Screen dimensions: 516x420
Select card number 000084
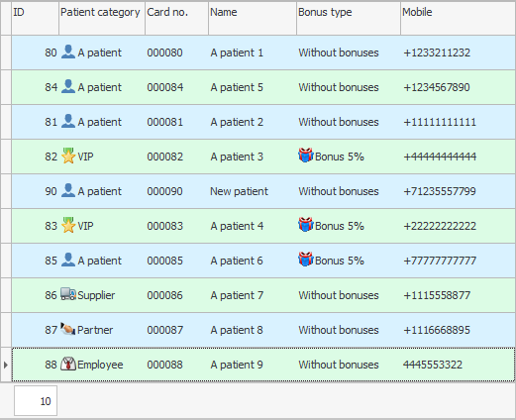(x=164, y=87)
